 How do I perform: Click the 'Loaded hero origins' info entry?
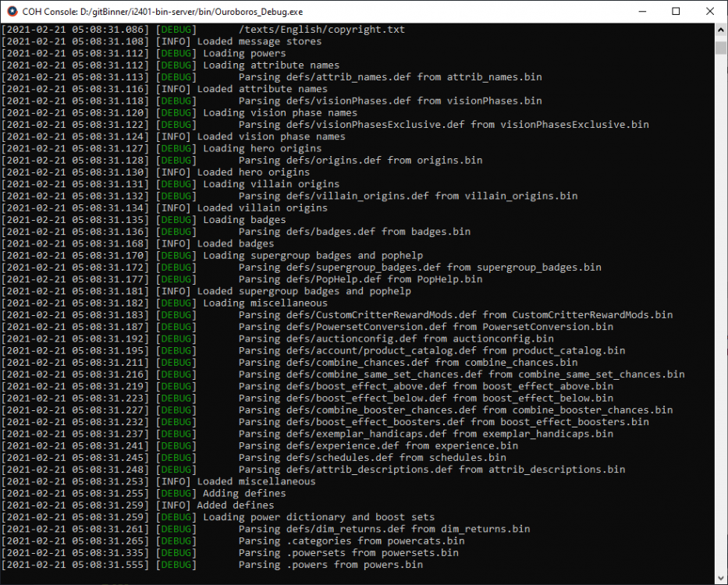click(253, 172)
